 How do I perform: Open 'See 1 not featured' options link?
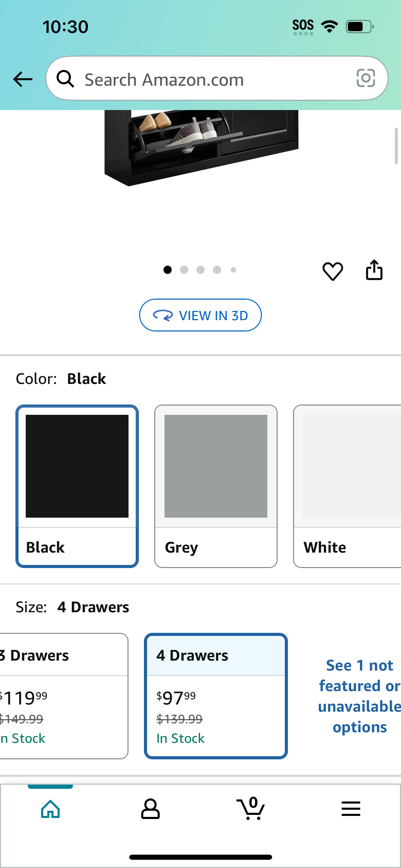tap(360, 696)
